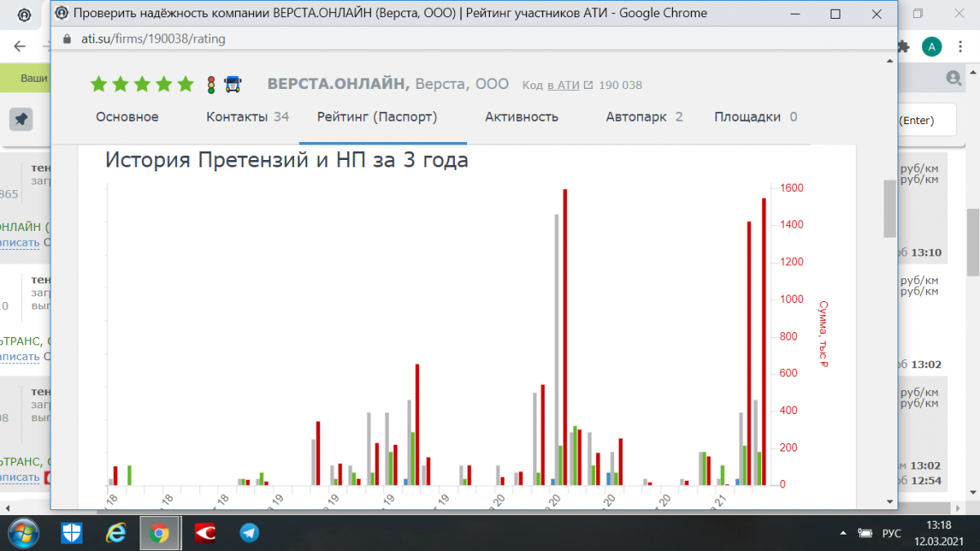Click the five-star rating icons
Image resolution: width=980 pixels, height=551 pixels.
(142, 84)
